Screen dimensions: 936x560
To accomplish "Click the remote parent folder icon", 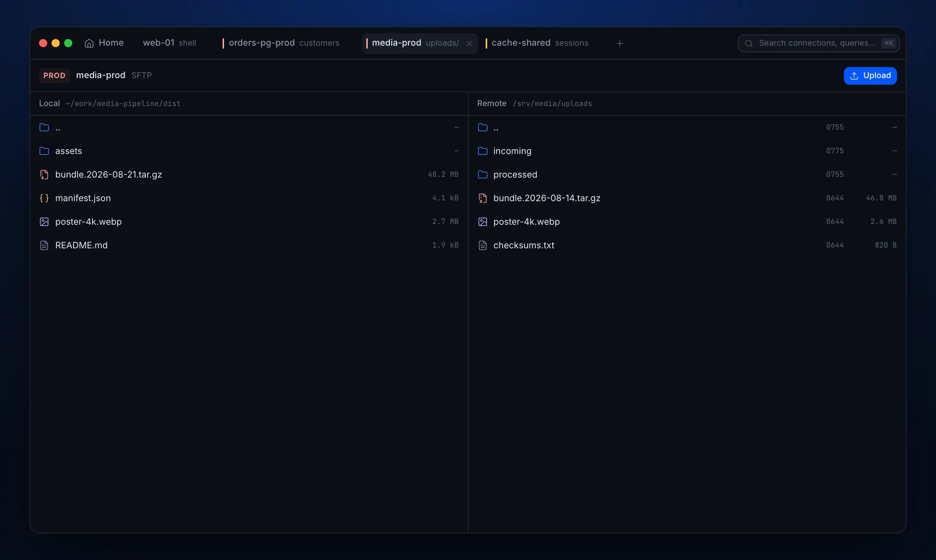I will [482, 127].
